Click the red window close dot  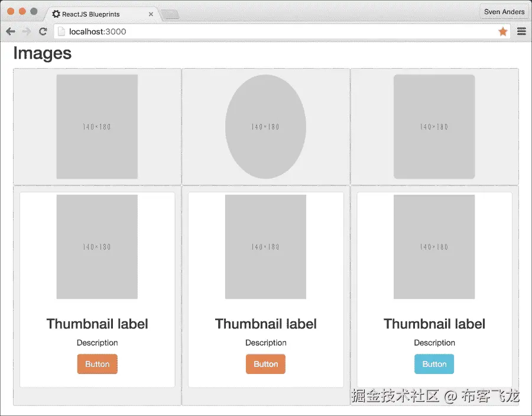[x=11, y=11]
